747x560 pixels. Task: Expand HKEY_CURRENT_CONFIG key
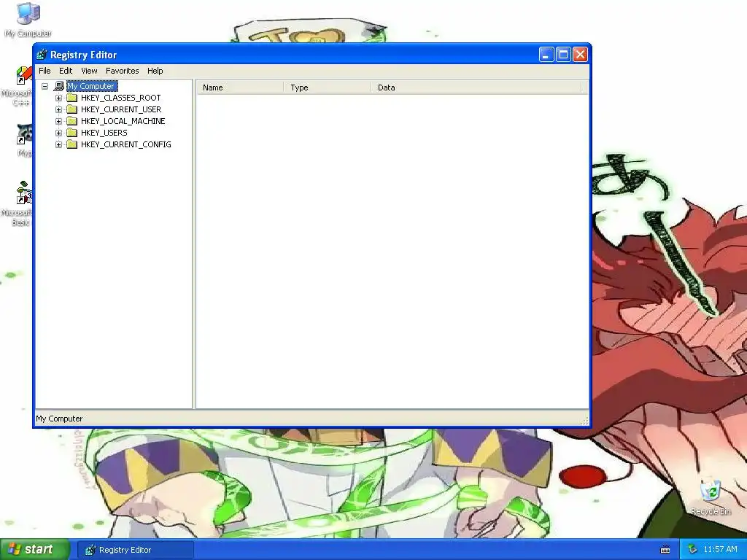click(x=58, y=145)
